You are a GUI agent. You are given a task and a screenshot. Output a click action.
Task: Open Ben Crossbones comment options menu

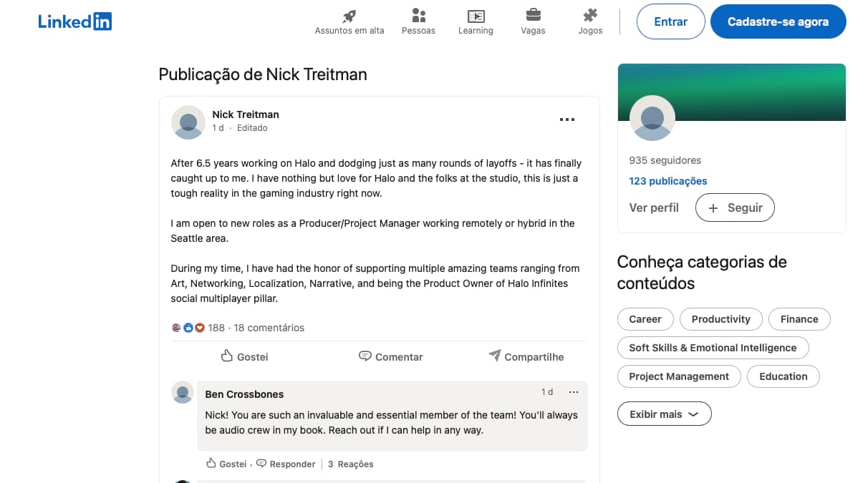click(x=574, y=392)
